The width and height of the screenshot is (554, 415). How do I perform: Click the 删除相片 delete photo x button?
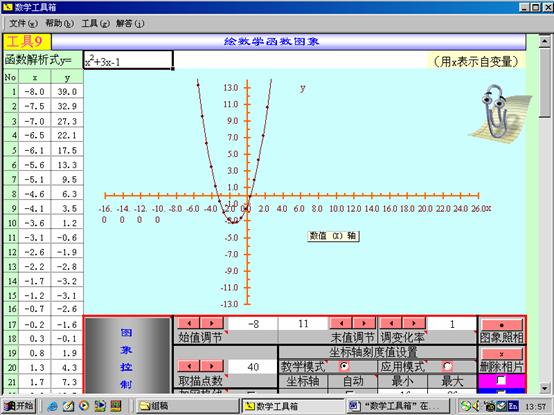click(502, 354)
